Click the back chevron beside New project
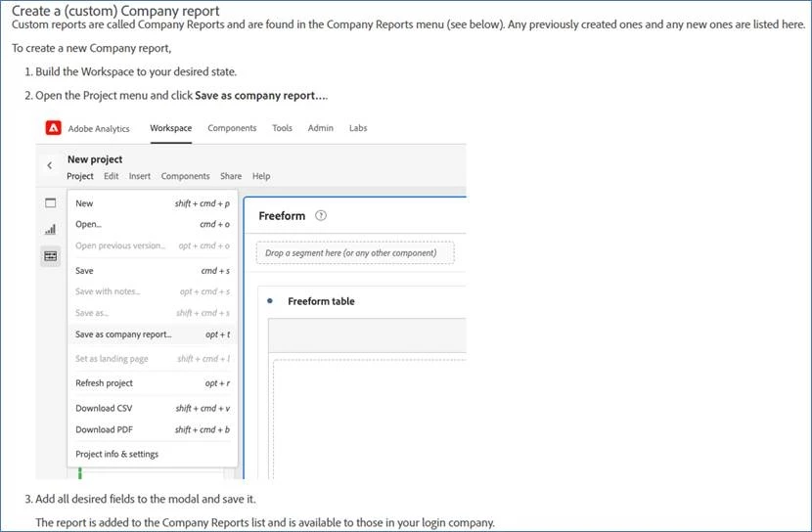The image size is (812, 532). (50, 165)
